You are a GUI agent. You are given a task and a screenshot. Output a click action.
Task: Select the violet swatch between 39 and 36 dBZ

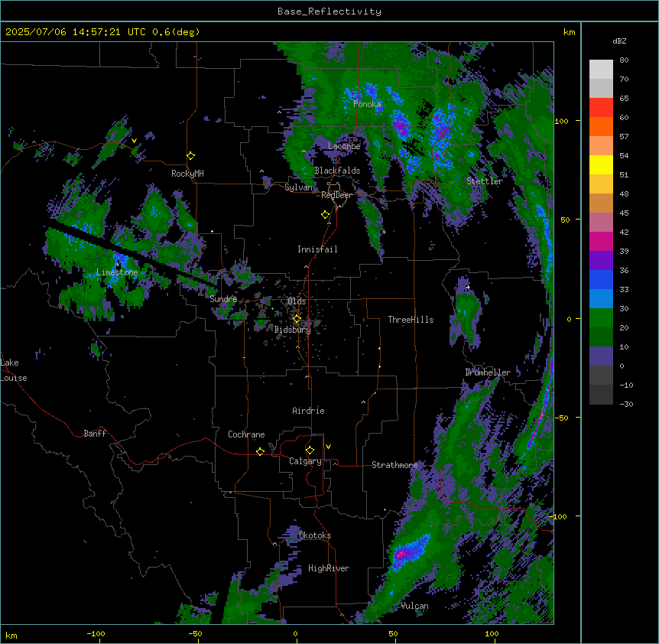601,261
